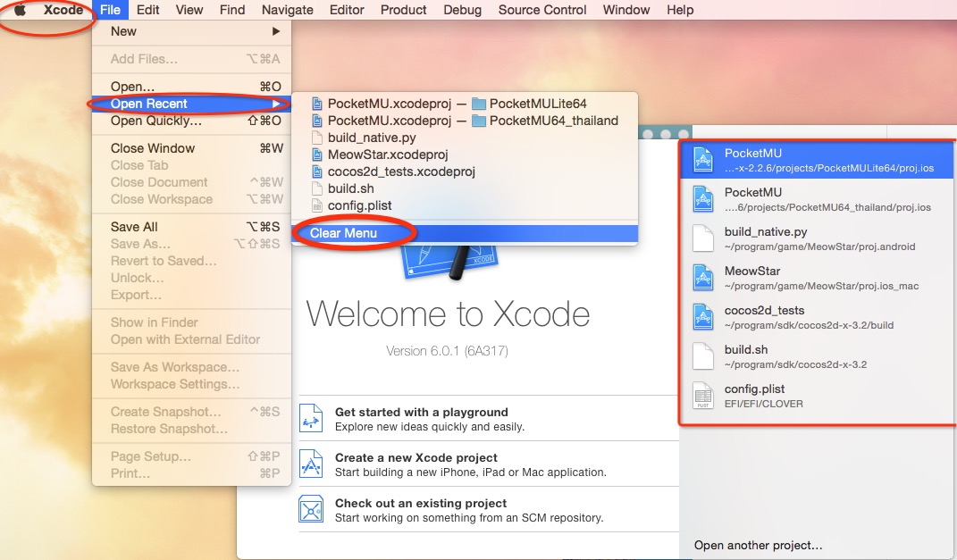The image size is (957, 560).
Task: Expand the New submenu arrow
Action: [x=276, y=31]
